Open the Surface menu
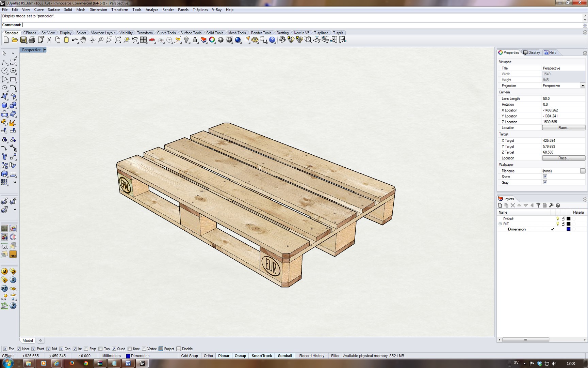Screen dimensions: 588x368 (x=54, y=10)
